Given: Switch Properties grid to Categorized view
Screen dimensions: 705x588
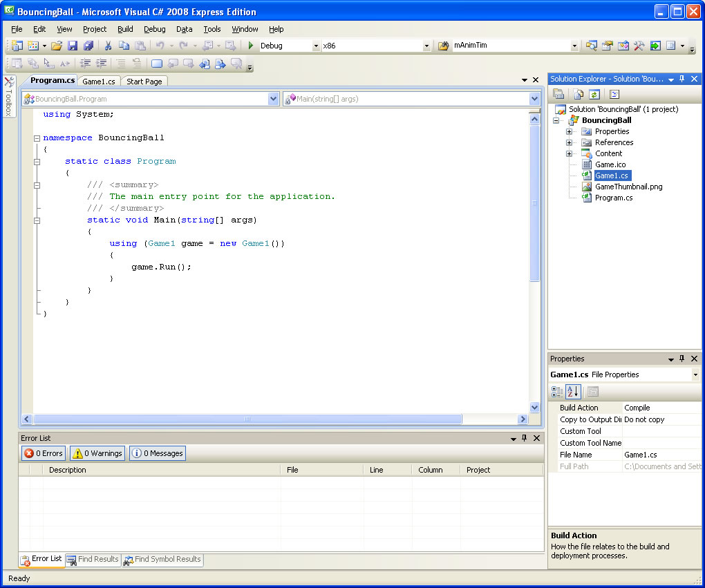Looking at the screenshot, I should pos(557,392).
